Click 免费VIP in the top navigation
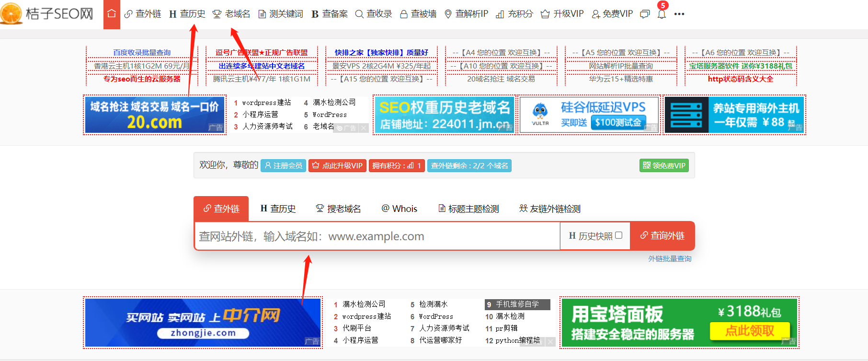This screenshot has height=361, width=868. point(612,14)
